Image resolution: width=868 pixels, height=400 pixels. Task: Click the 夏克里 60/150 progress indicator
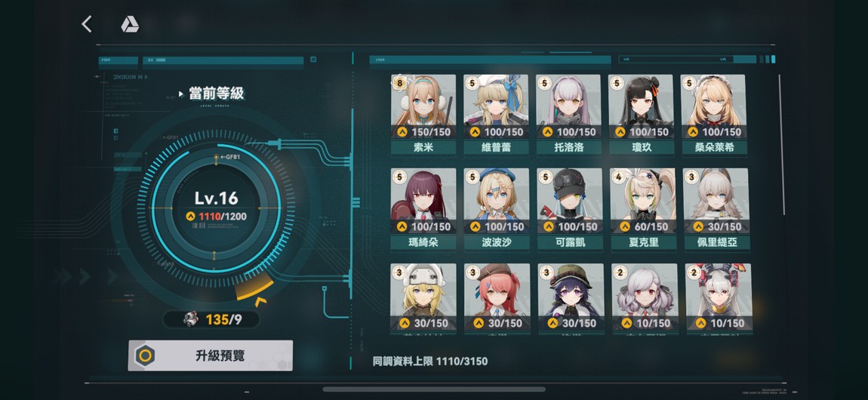(x=642, y=226)
